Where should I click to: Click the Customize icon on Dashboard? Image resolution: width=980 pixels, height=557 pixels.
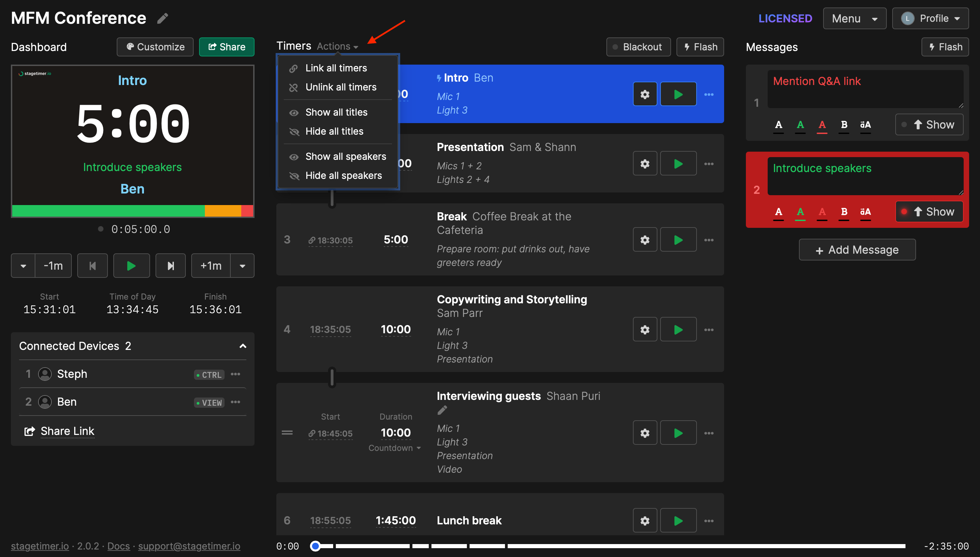point(154,46)
